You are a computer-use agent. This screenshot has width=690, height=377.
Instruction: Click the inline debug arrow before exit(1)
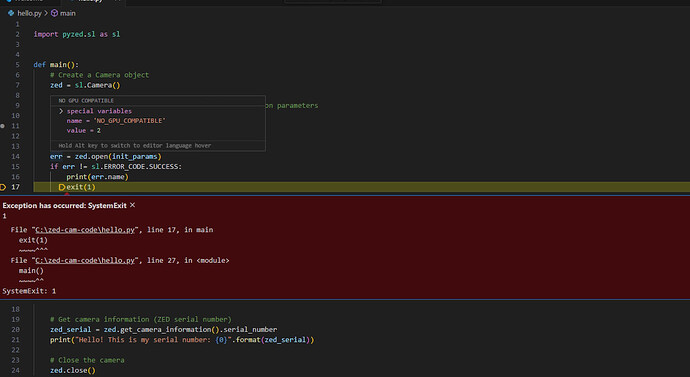(62, 187)
